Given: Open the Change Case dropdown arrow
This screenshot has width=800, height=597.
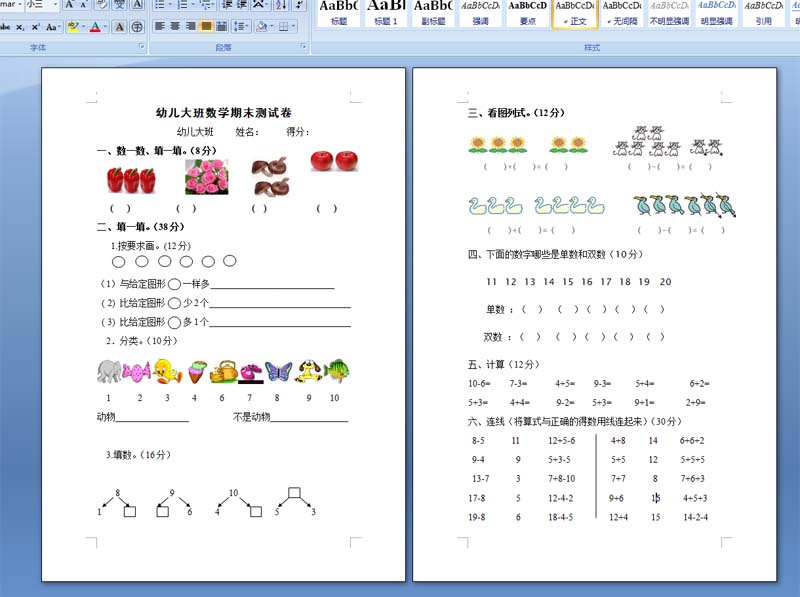Looking at the screenshot, I should (59, 27).
